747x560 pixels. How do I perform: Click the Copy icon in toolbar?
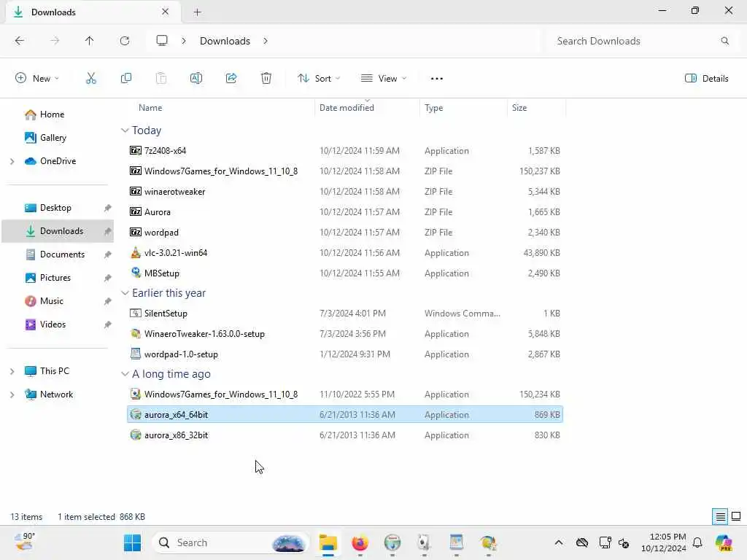[x=125, y=79]
